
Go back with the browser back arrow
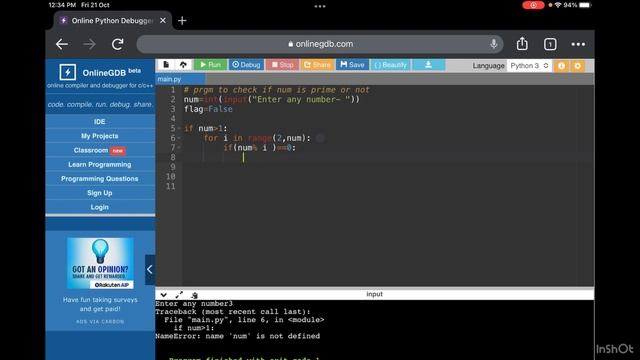[62, 44]
